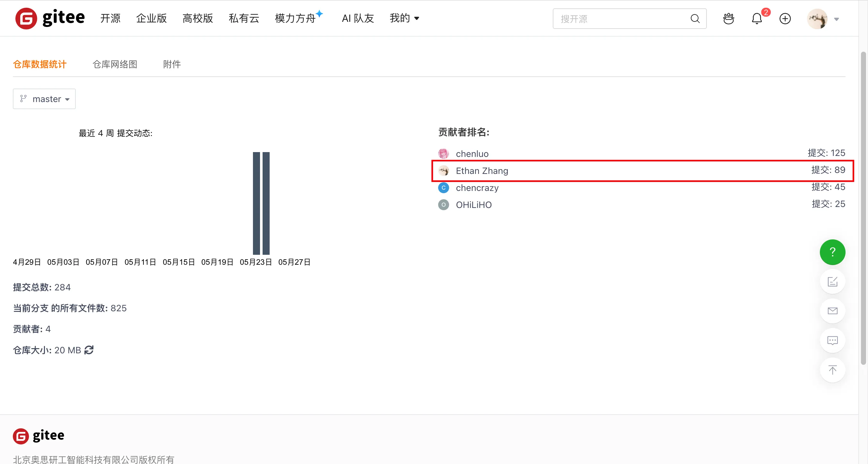Viewport: 868px width, 464px height.
Task: Open the user avatar in header
Action: pyautogui.click(x=817, y=19)
